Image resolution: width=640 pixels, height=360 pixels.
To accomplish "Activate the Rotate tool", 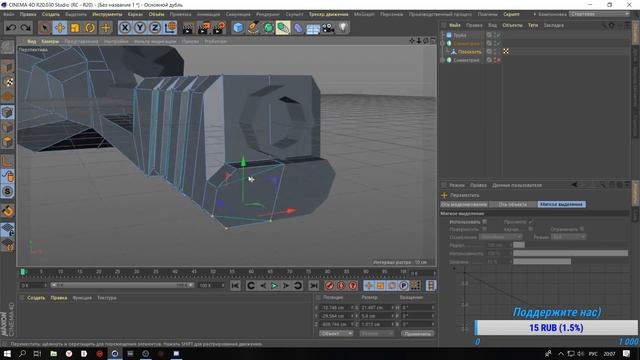I will 90,28.
